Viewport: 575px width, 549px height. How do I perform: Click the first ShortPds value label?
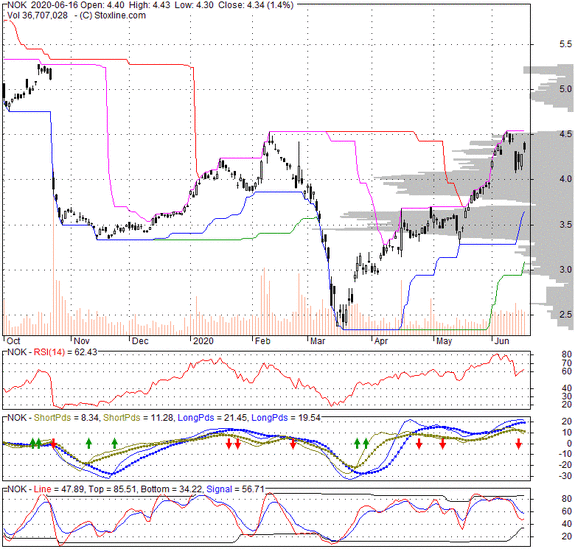click(66, 418)
